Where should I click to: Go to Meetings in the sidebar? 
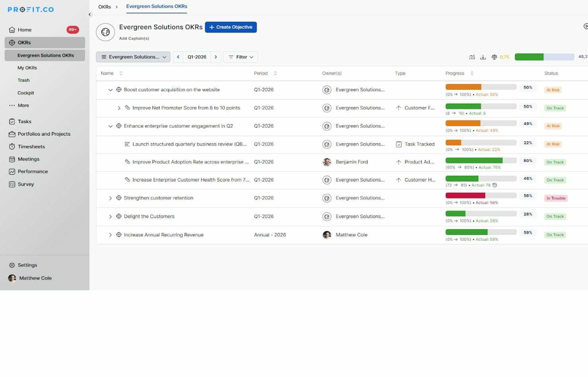pos(28,159)
